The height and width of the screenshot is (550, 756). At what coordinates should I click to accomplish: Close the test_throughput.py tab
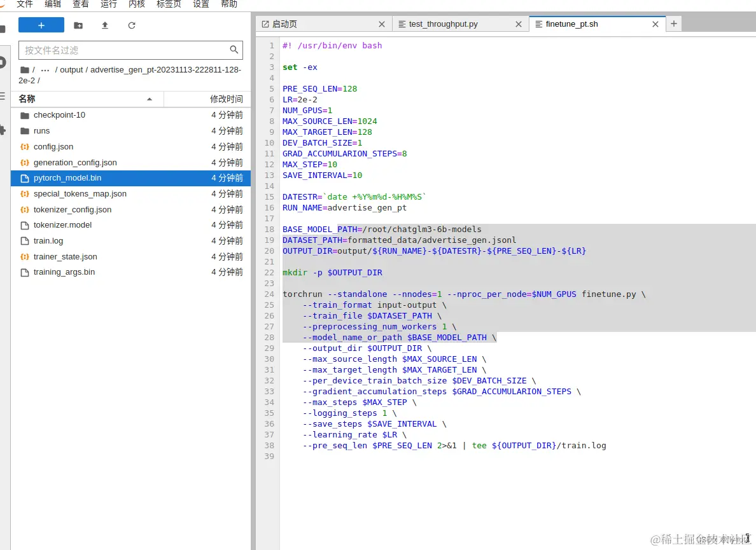[x=518, y=24]
